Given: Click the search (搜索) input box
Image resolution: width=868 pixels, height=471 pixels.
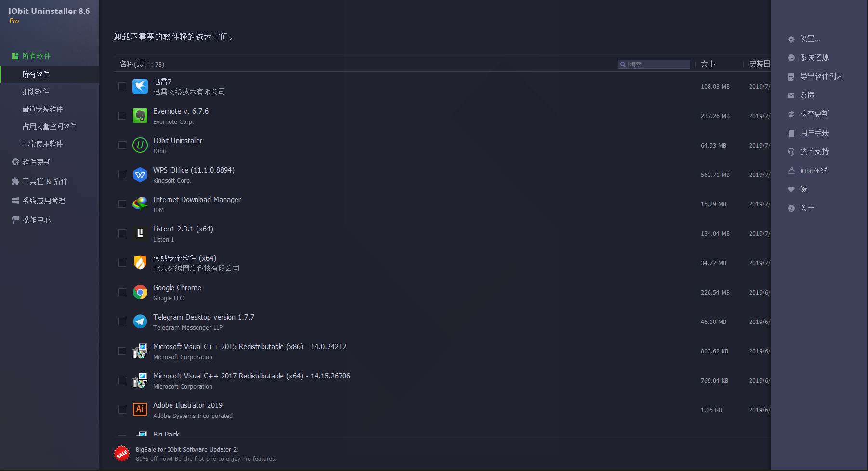Looking at the screenshot, I should tap(654, 64).
